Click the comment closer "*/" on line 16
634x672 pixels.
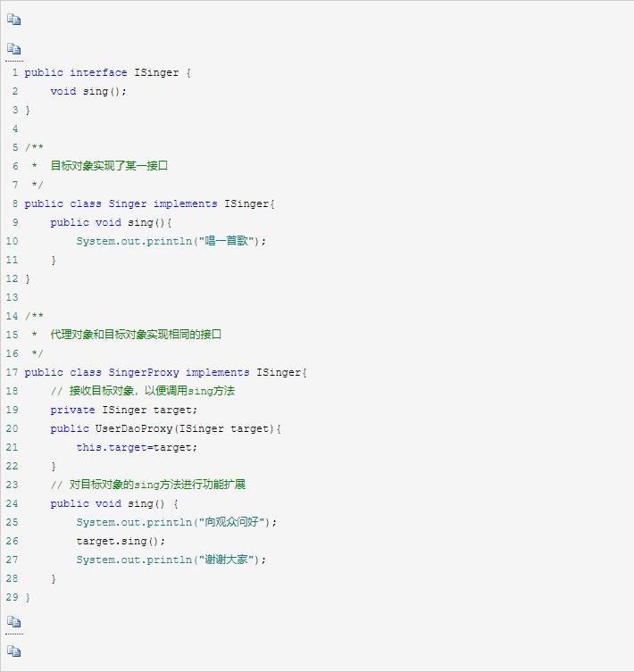coord(38,353)
